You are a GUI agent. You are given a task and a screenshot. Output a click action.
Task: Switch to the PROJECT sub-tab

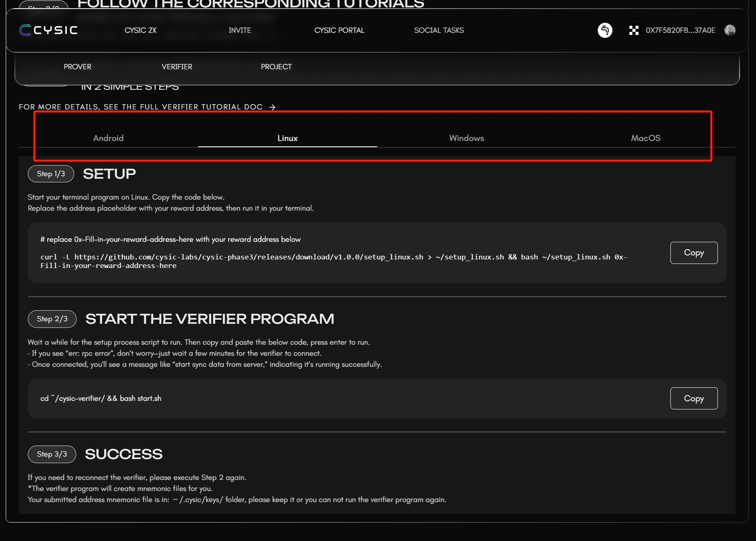(x=276, y=67)
